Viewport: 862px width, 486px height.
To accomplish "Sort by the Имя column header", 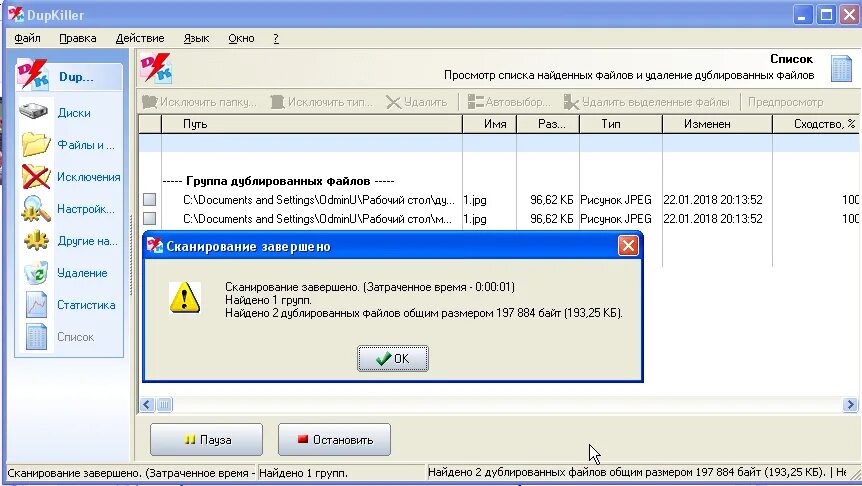I will tap(489, 124).
